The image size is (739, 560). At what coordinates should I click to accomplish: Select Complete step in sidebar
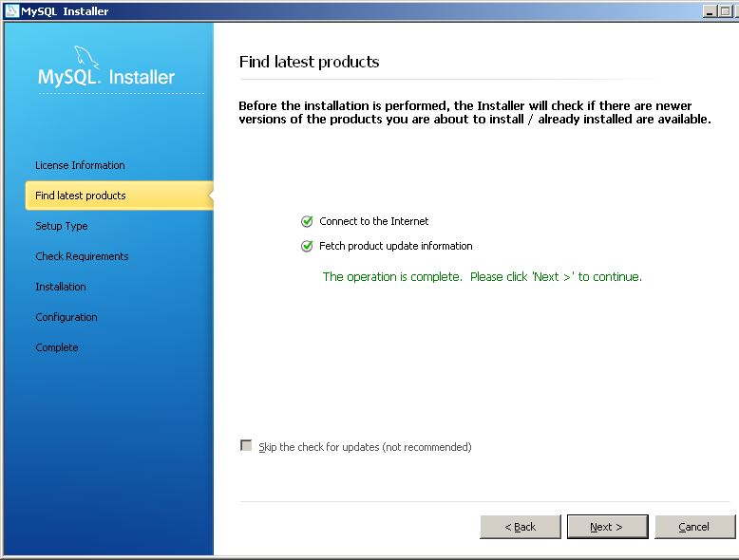coord(57,347)
